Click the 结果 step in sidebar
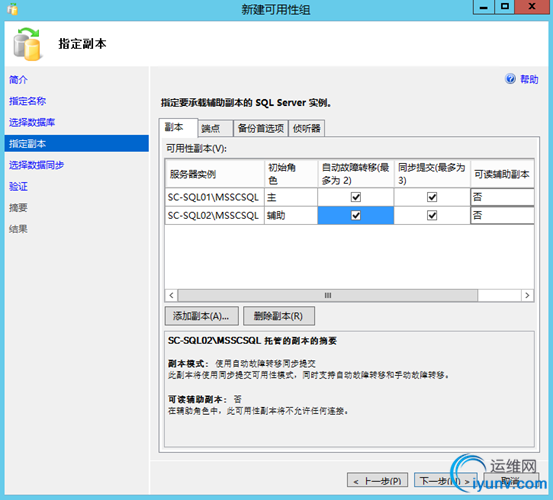The width and height of the screenshot is (553, 500). (18, 229)
